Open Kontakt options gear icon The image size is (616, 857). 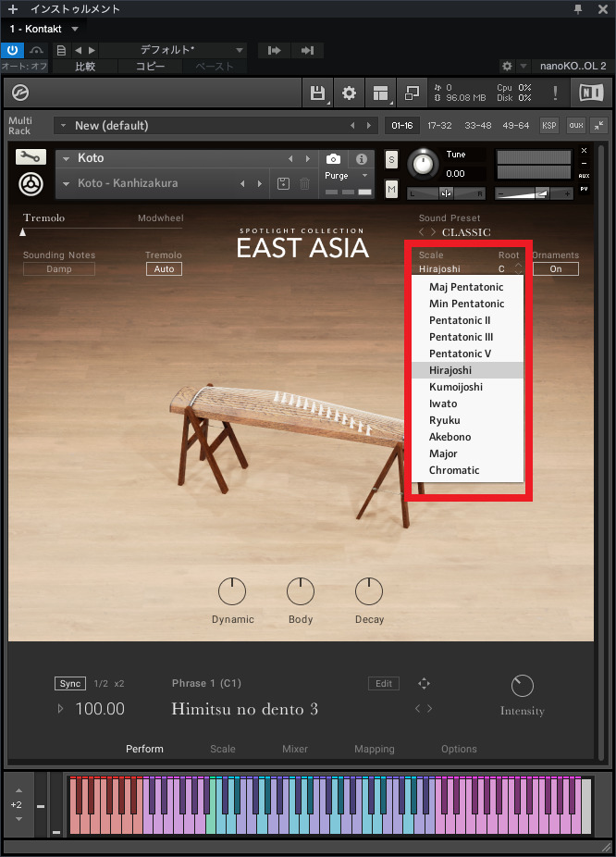pos(349,93)
